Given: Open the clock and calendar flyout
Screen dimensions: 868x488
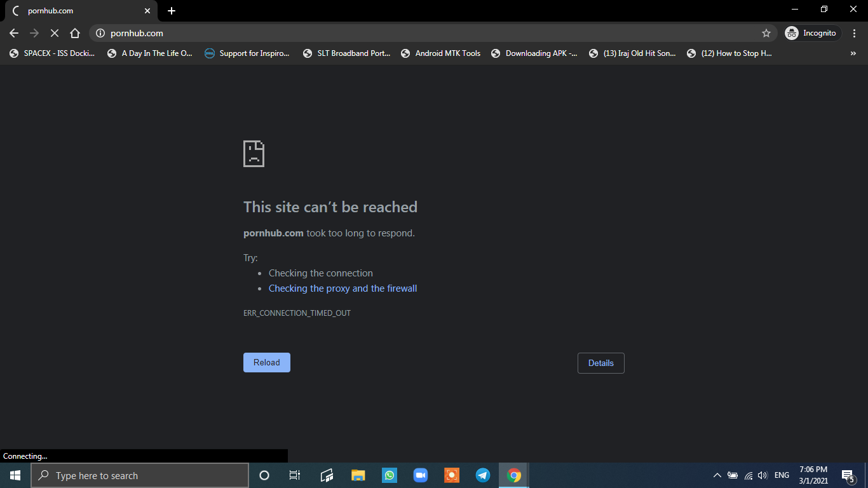Looking at the screenshot, I should coord(813,475).
